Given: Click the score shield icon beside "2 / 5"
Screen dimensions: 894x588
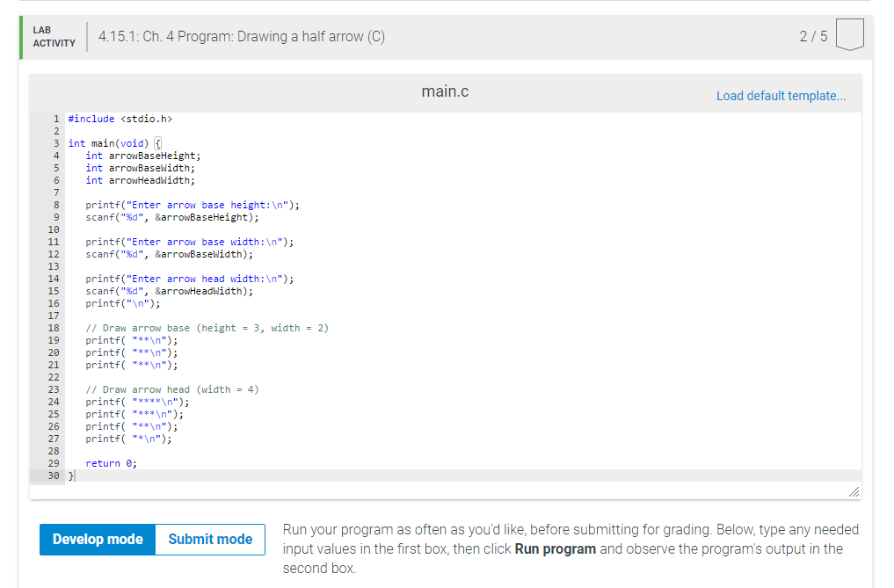Looking at the screenshot, I should pos(849,35).
